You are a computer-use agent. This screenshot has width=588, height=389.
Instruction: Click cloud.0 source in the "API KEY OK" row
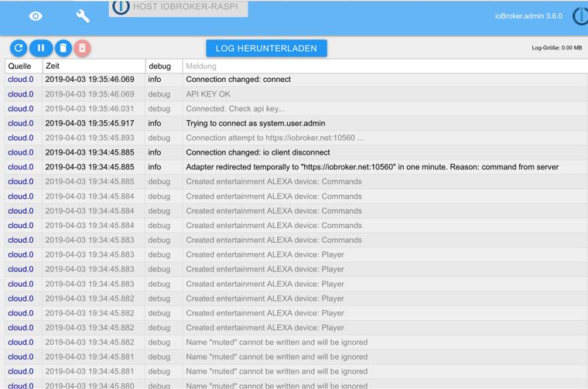point(21,94)
